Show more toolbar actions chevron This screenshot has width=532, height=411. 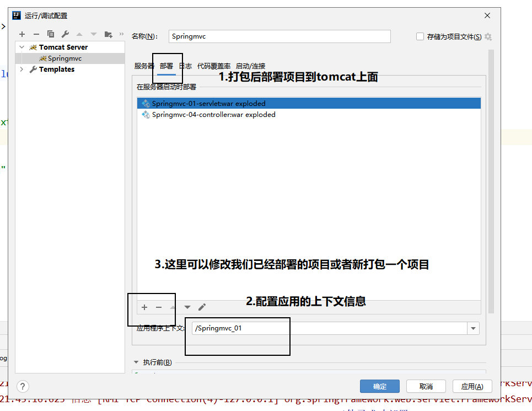[x=121, y=34]
